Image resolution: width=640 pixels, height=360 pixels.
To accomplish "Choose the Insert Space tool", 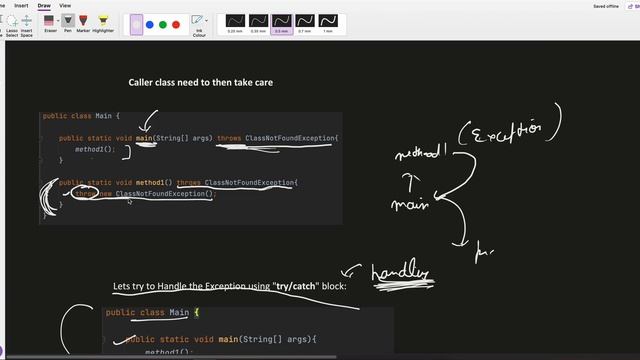I will tap(27, 26).
